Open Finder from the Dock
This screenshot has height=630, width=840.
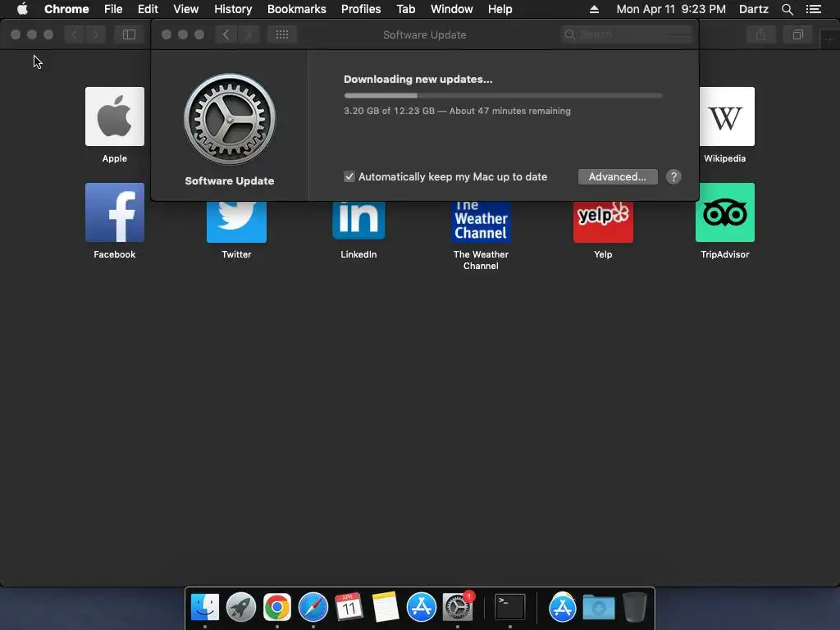click(205, 608)
